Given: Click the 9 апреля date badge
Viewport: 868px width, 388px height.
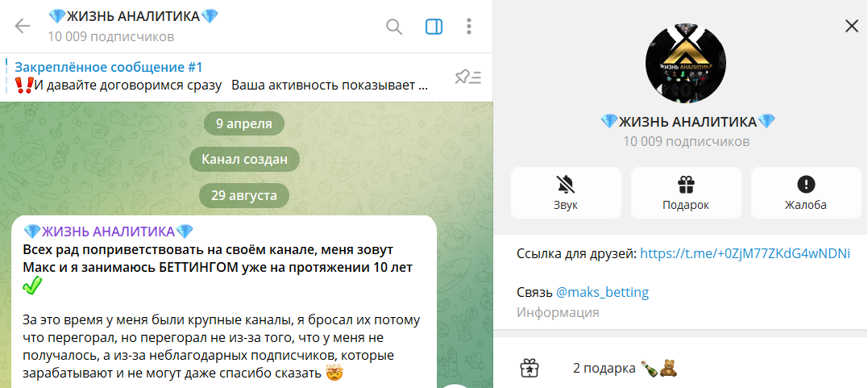Looking at the screenshot, I should (x=244, y=124).
